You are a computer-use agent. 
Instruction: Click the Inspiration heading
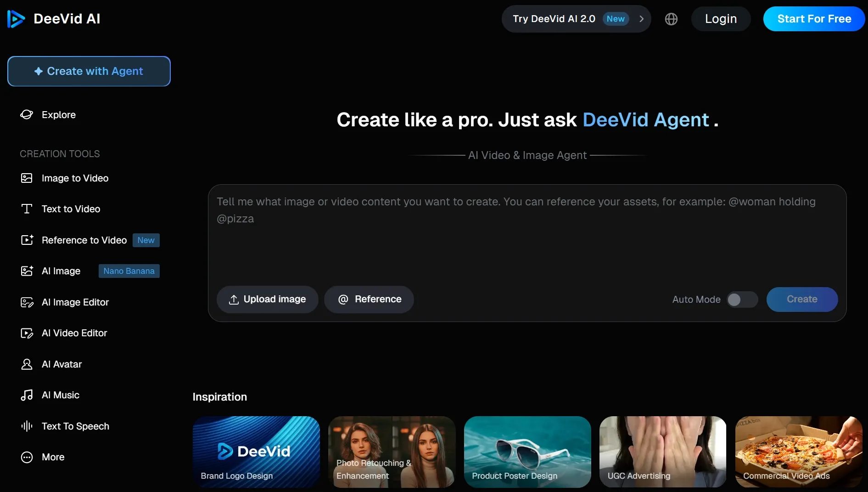[x=220, y=397]
